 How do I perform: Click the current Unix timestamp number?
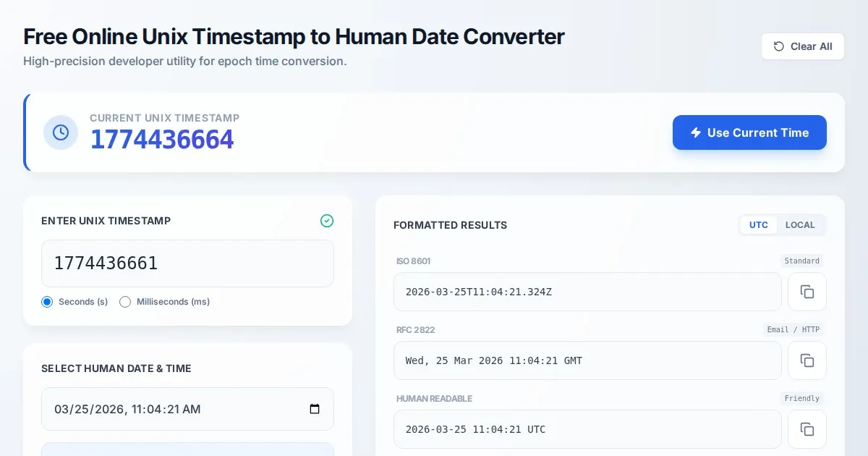click(x=162, y=140)
